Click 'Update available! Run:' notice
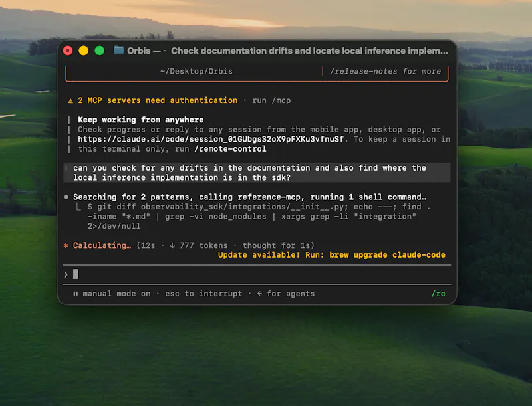The height and width of the screenshot is (406, 532). 271,255
